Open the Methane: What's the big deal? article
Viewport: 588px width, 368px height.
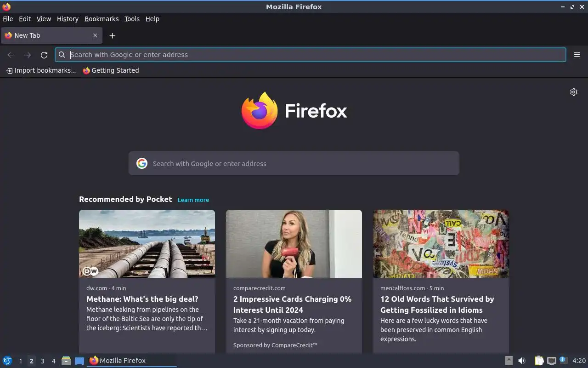tap(142, 299)
